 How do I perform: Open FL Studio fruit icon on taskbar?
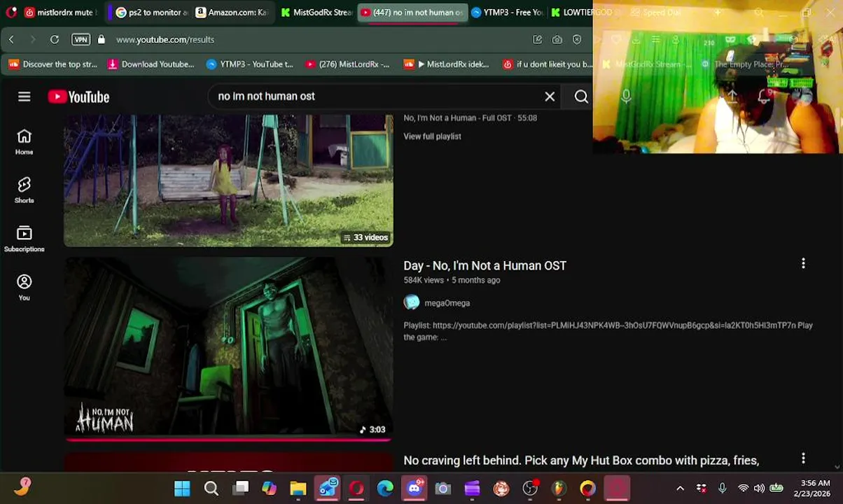tap(559, 488)
